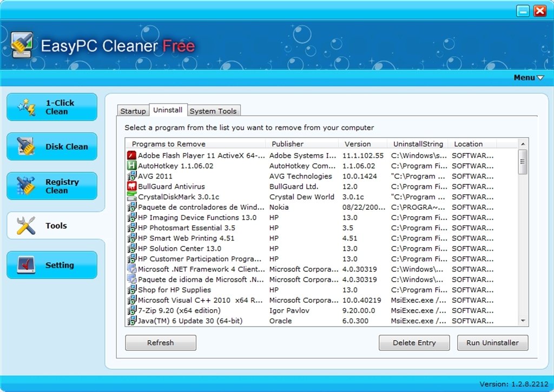Click the HP Smart Web Printing icon
Image resolution: width=554 pixels, height=392 pixels.
132,238
